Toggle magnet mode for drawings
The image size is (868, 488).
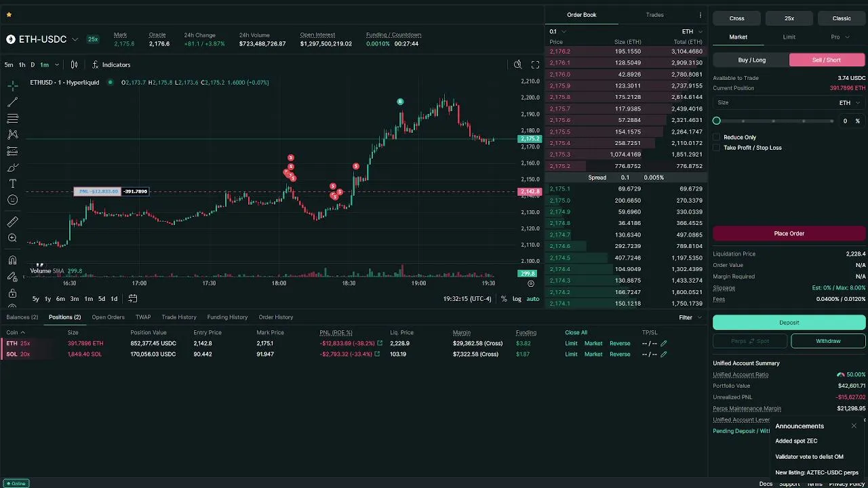click(12, 260)
